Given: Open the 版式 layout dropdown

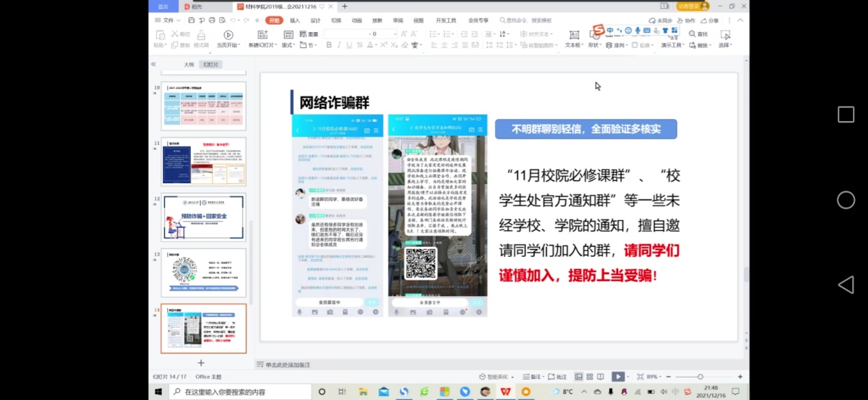Looking at the screenshot, I should [x=288, y=45].
